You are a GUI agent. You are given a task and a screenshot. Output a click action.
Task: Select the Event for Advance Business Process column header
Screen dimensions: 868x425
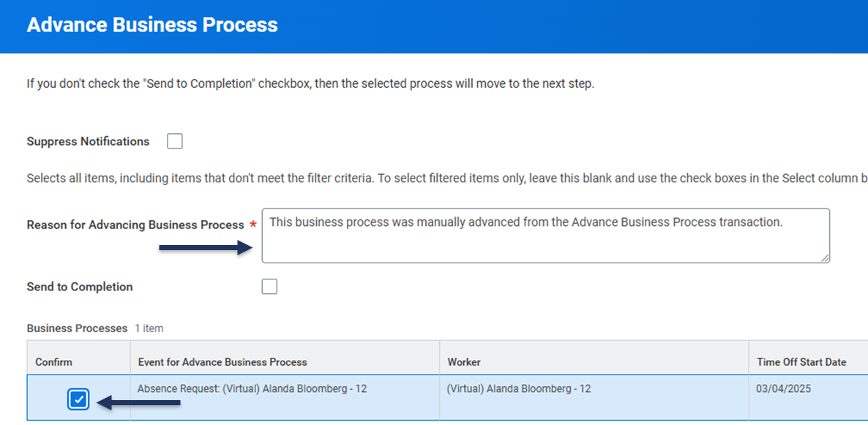pyautogui.click(x=222, y=362)
